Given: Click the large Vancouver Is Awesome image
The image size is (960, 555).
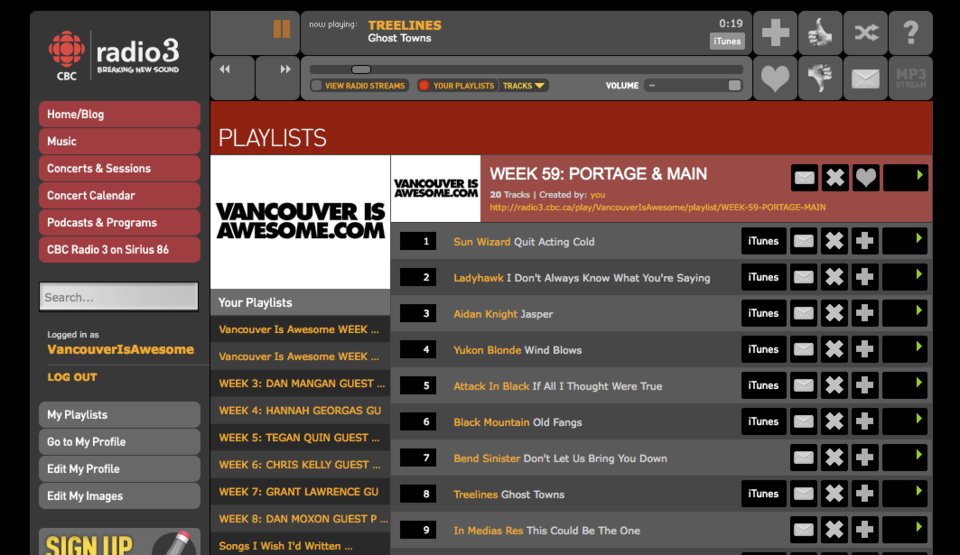Looking at the screenshot, I should point(301,222).
